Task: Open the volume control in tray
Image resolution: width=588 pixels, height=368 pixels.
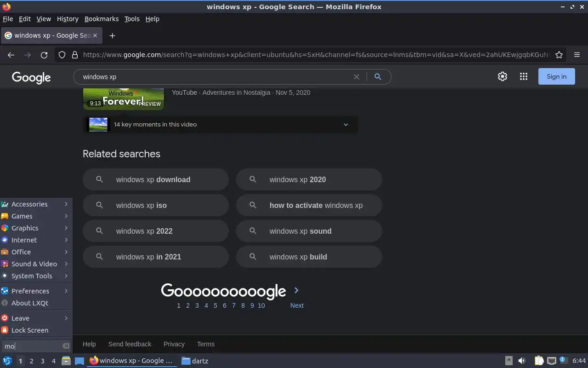Action: [x=522, y=361]
